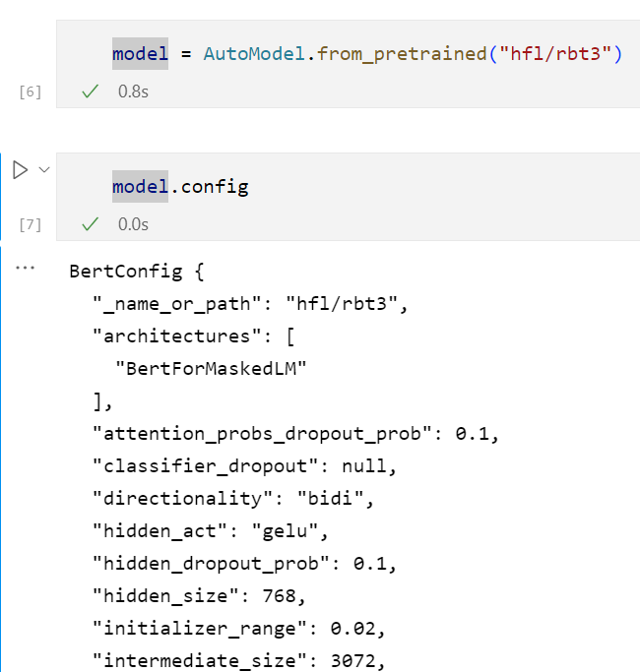Image resolution: width=640 pixels, height=672 pixels.
Task: Click success checkmark next to 0.0s
Action: click(91, 224)
